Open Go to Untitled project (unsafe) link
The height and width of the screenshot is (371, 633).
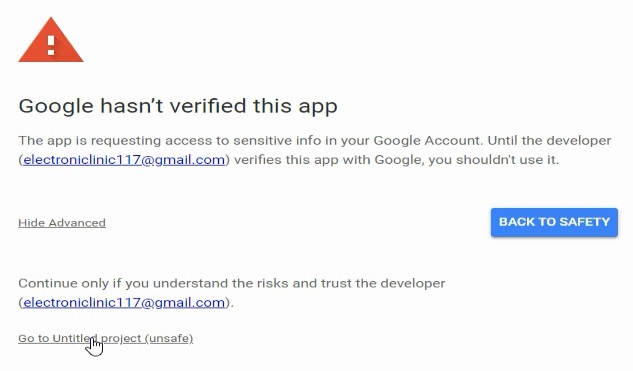pos(105,338)
